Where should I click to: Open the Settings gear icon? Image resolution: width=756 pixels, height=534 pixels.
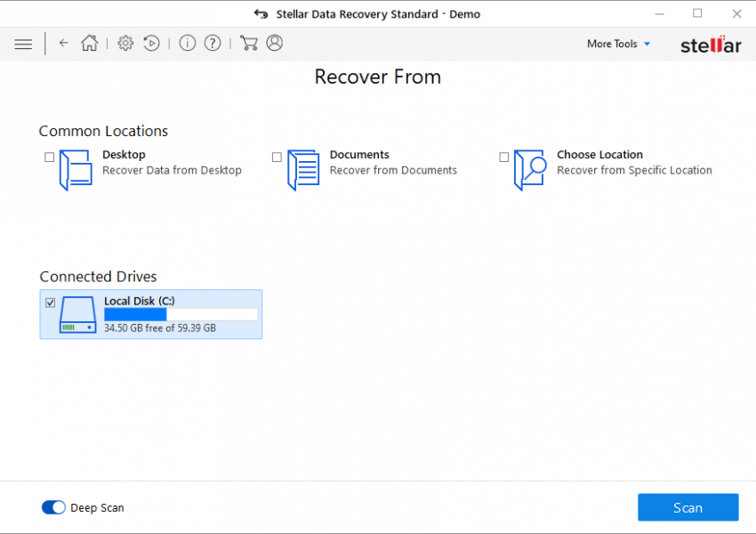125,43
